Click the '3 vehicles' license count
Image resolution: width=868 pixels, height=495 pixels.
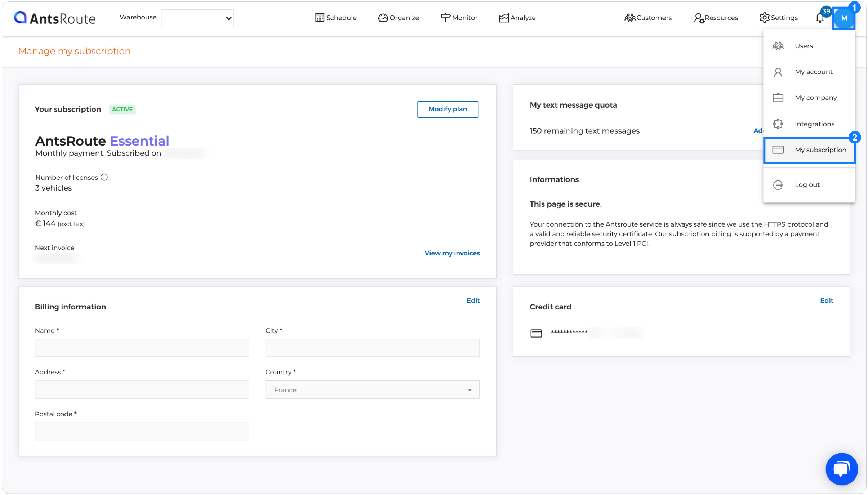click(x=53, y=188)
